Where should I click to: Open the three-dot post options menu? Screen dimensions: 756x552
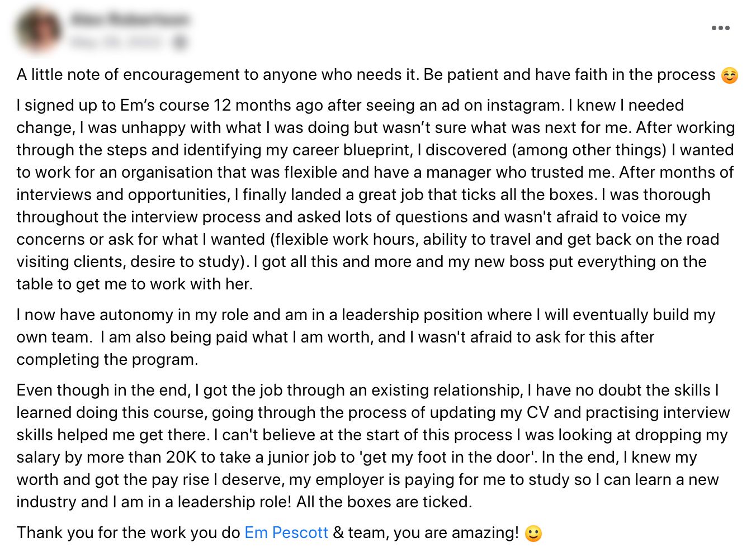click(x=720, y=28)
